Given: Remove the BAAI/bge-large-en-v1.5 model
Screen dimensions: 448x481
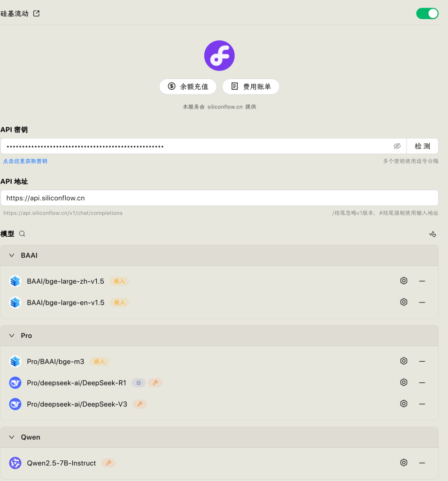Looking at the screenshot, I should (422, 302).
